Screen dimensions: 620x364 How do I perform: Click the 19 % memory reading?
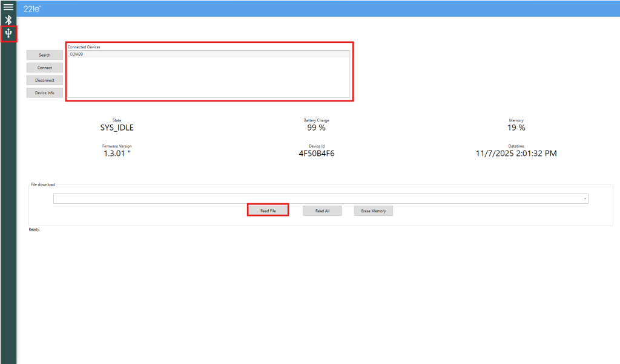(516, 128)
